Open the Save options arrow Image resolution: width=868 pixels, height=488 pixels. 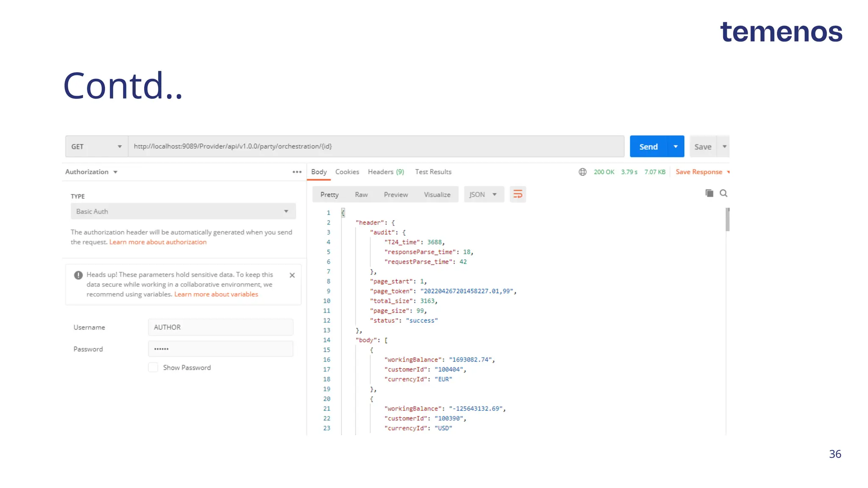click(724, 147)
